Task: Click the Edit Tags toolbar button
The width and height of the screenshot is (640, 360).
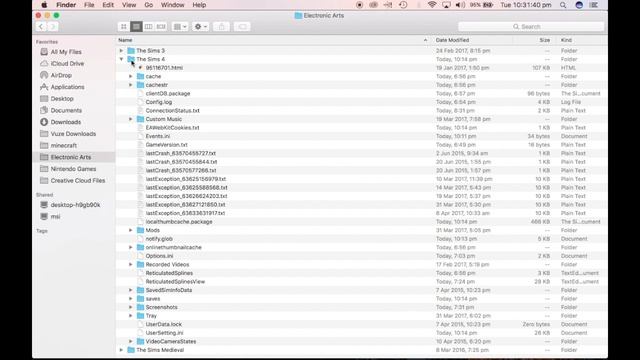Action: [242, 27]
